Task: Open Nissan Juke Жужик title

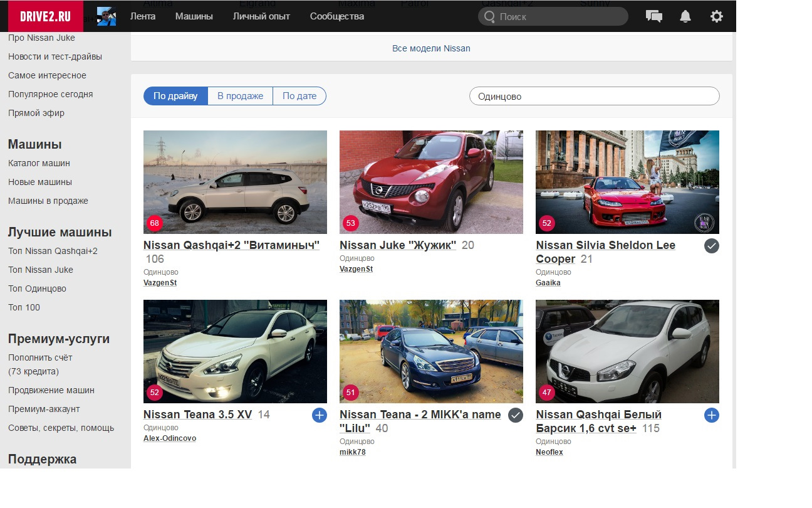Action: [x=398, y=245]
